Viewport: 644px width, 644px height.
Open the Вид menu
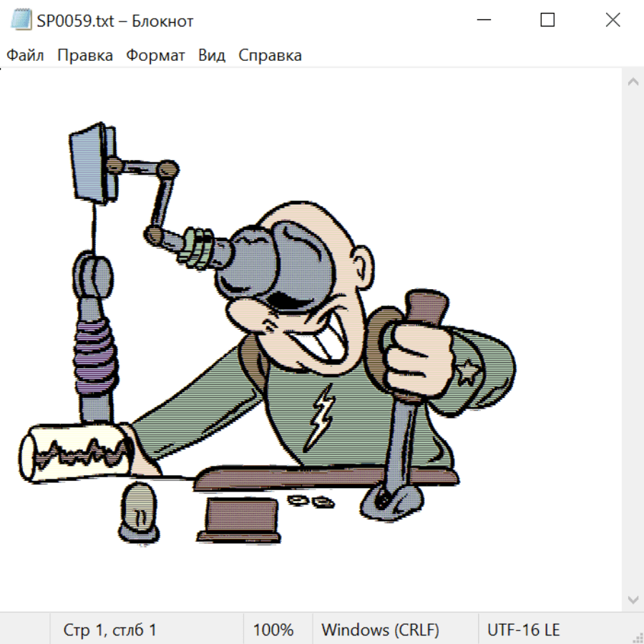pyautogui.click(x=212, y=56)
